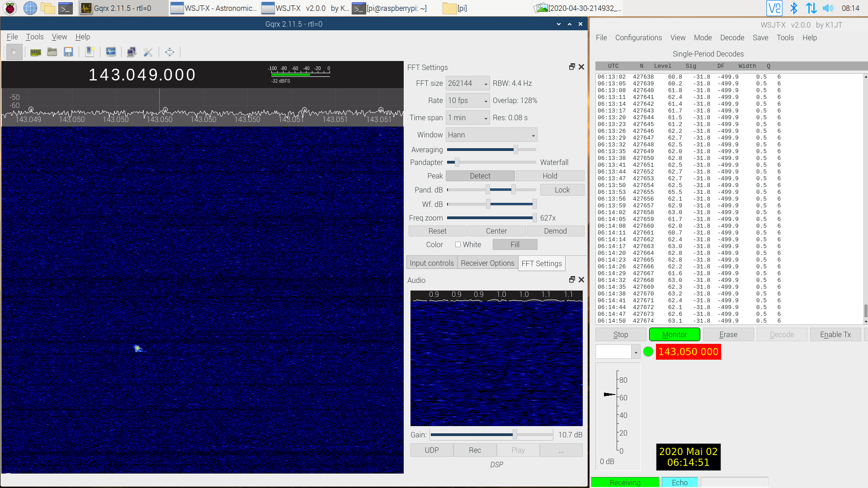Open the file manager from the taskbar
Viewport: 868px width, 488px height.
[47, 8]
